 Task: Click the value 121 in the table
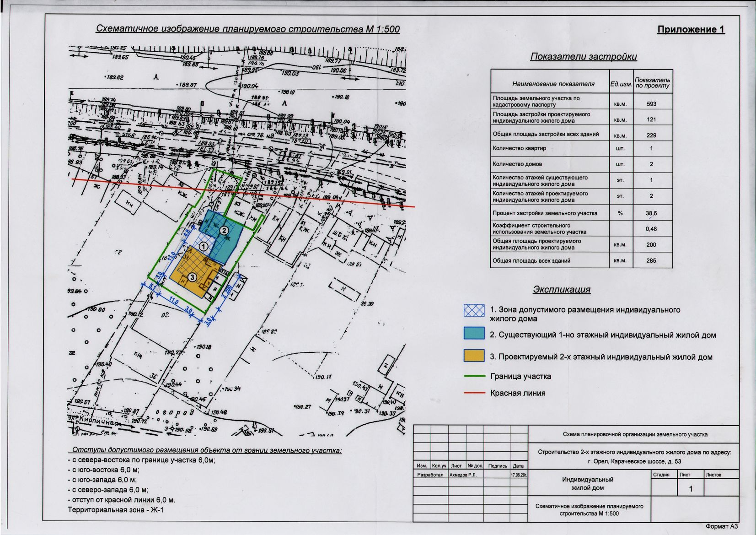(651, 119)
